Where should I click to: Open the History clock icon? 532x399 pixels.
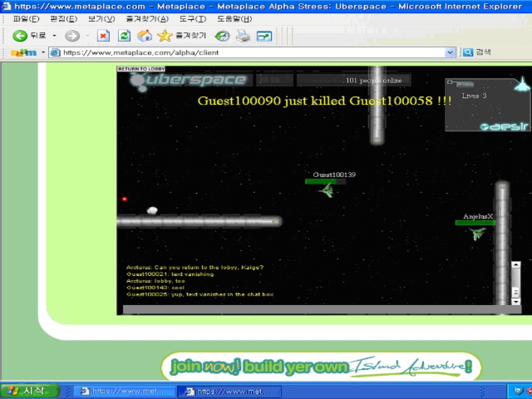(222, 36)
